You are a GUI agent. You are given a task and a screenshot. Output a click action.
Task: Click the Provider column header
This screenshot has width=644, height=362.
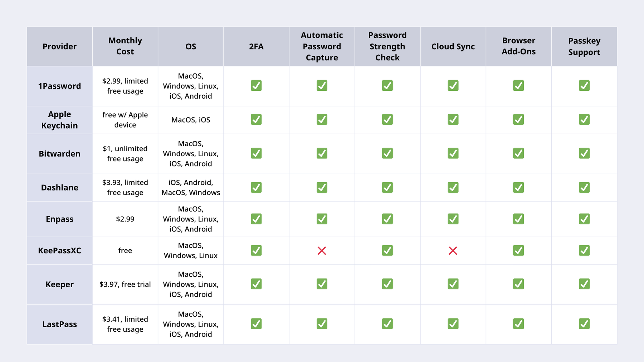(59, 46)
